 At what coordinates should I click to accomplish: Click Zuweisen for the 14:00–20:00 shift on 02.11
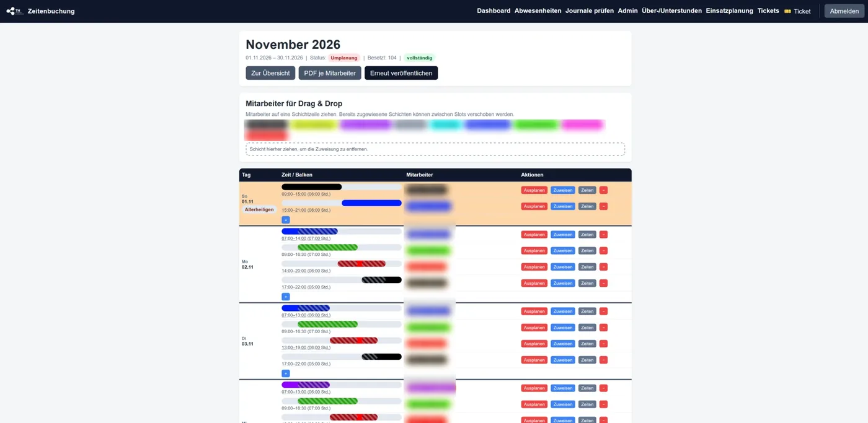tap(563, 267)
